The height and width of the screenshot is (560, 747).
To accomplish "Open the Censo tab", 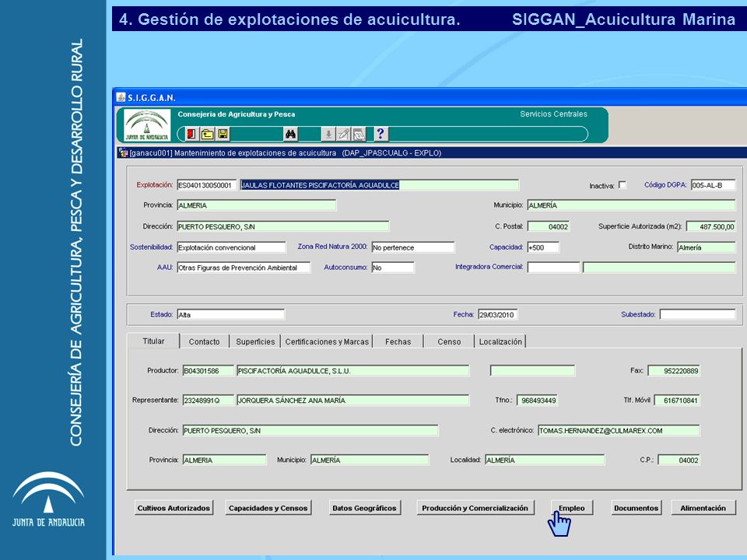I will coord(449,341).
